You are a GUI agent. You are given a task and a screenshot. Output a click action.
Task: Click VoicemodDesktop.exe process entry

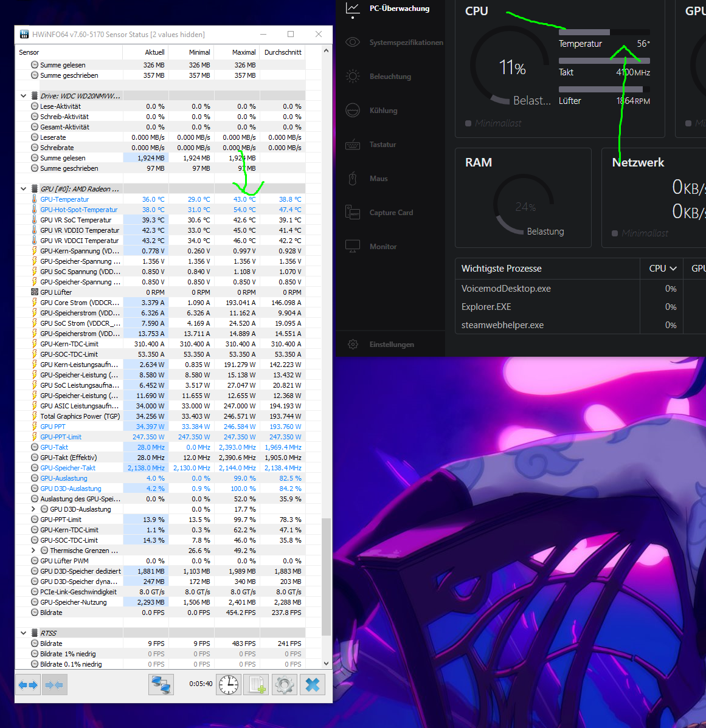pos(506,288)
